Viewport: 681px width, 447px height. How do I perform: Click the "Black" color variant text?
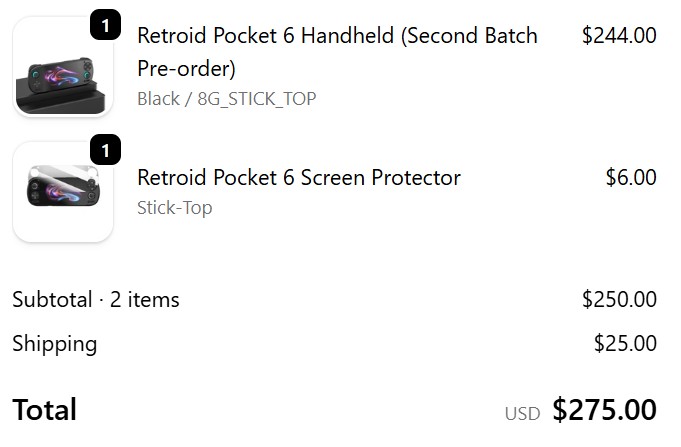pyautogui.click(x=158, y=98)
